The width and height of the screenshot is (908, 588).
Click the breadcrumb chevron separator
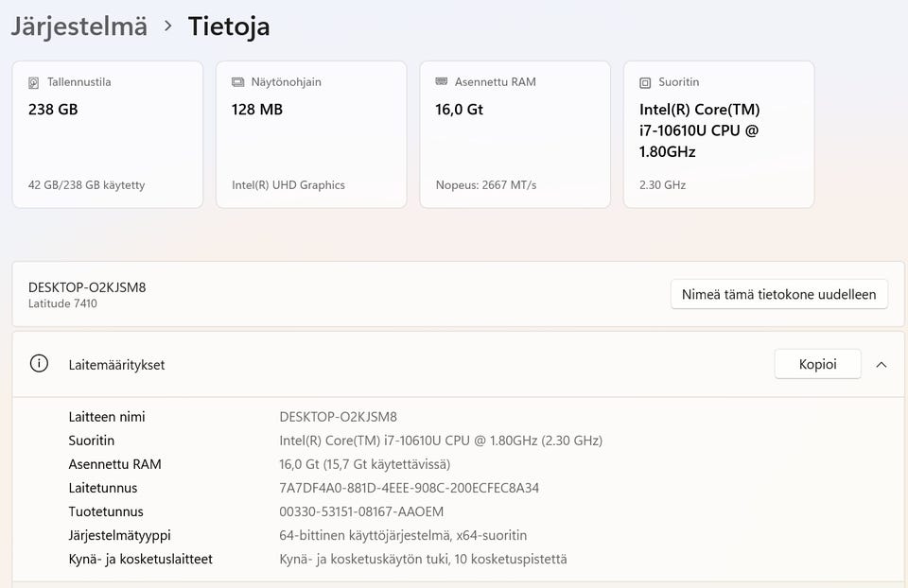pos(168,26)
